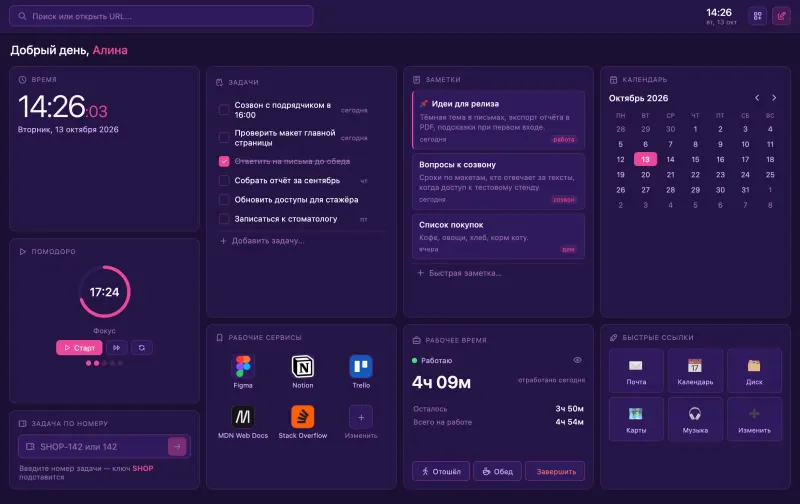Uncheck task Ответить на письма до обеда
This screenshot has width=800, height=504.
(223, 161)
